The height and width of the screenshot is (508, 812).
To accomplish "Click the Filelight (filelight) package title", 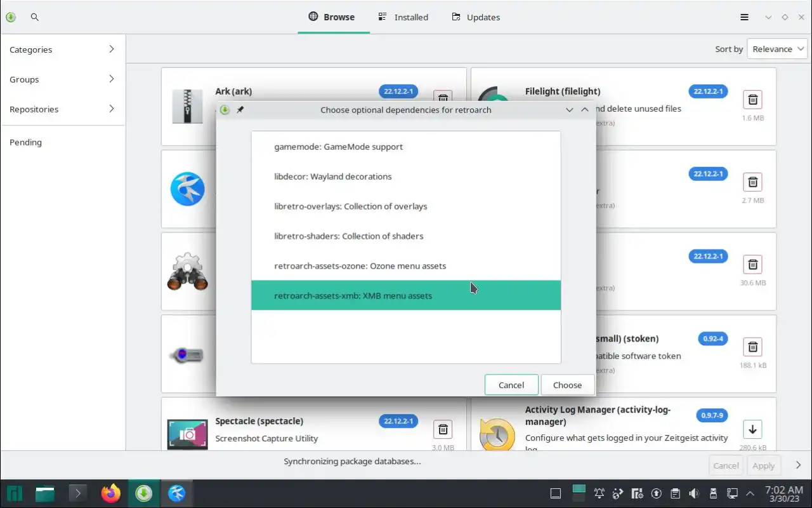I will (563, 91).
